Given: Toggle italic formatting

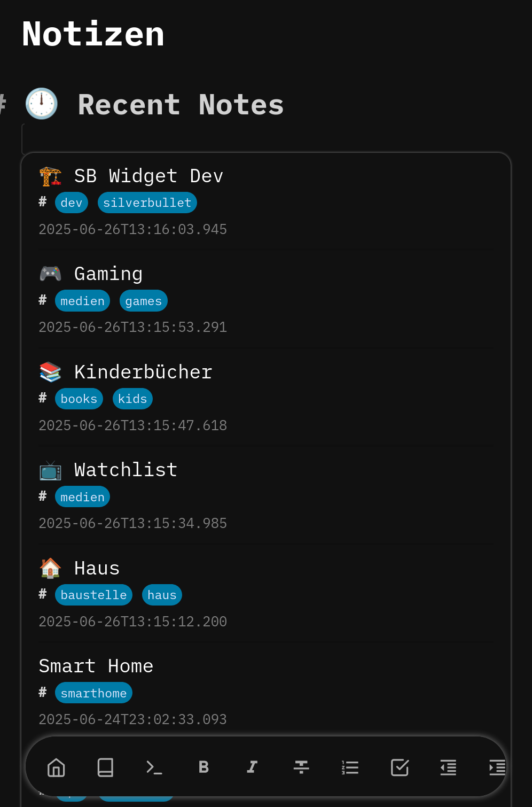Looking at the screenshot, I should 252,767.
